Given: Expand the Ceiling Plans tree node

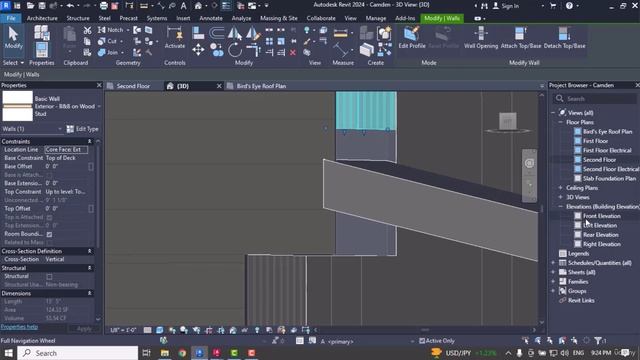Looking at the screenshot, I should [x=560, y=188].
